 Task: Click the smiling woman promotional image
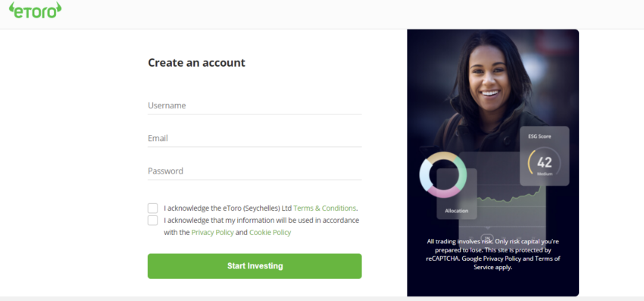point(493,90)
